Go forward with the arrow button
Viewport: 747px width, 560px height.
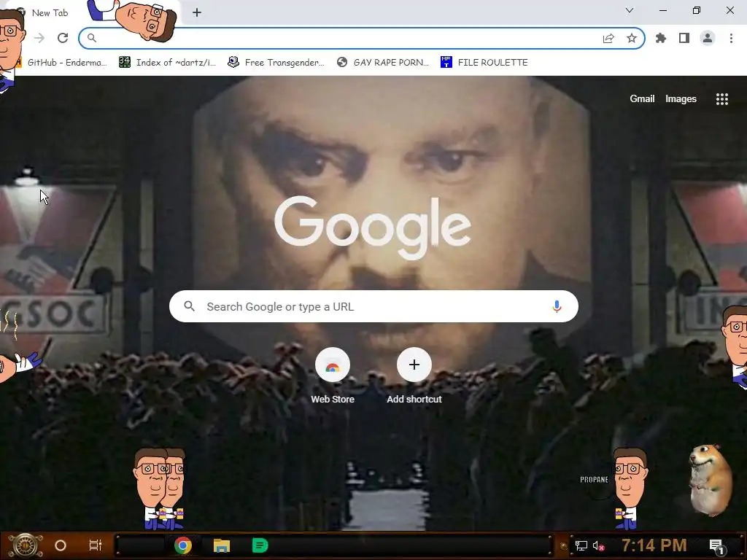[39, 38]
